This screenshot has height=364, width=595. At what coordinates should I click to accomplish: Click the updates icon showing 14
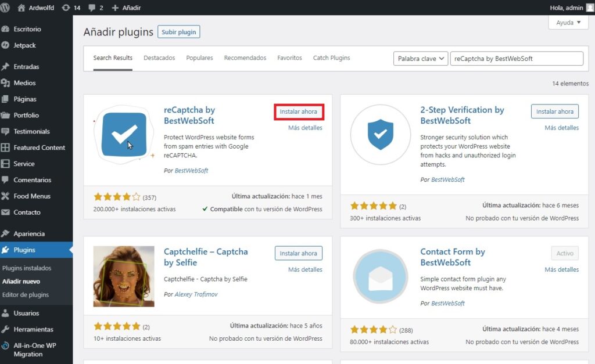pyautogui.click(x=66, y=8)
